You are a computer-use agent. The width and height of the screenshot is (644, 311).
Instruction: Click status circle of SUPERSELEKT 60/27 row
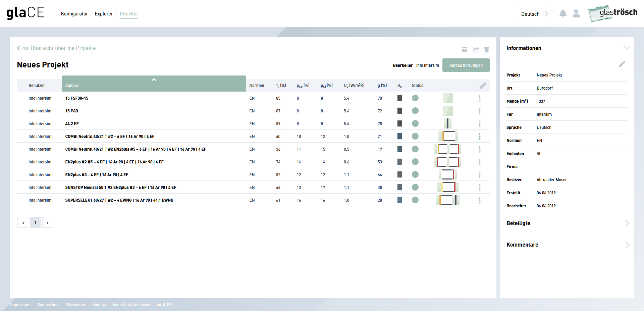(415, 200)
